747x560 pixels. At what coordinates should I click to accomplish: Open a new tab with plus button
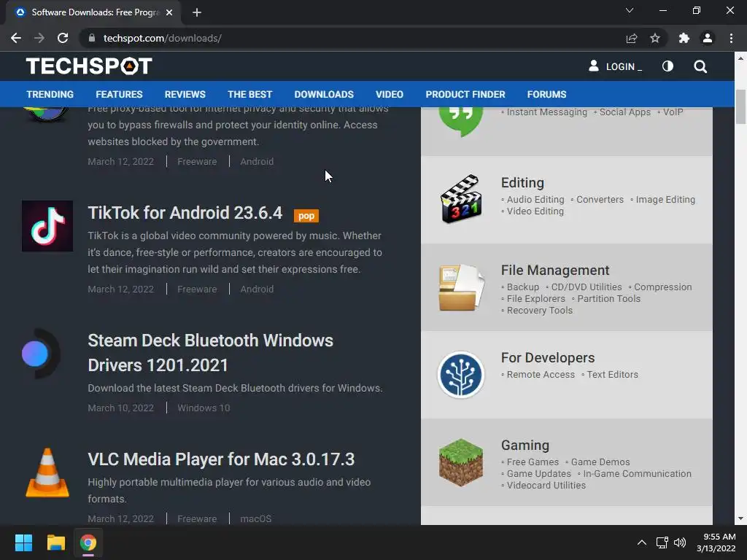pos(197,12)
